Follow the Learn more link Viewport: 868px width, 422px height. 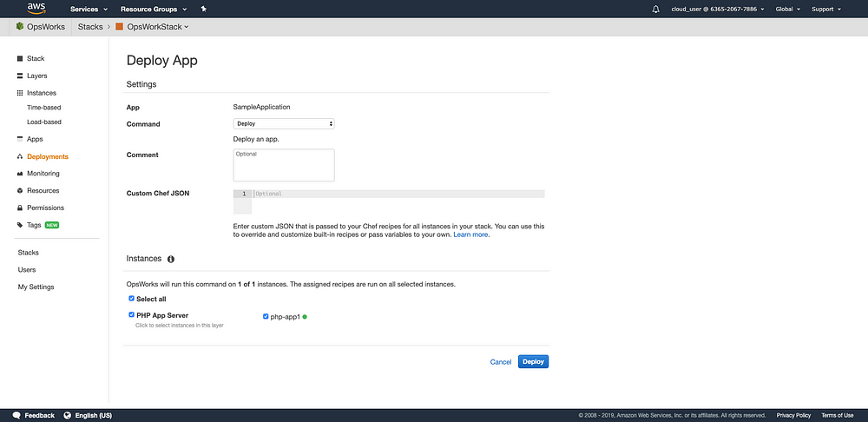[470, 234]
